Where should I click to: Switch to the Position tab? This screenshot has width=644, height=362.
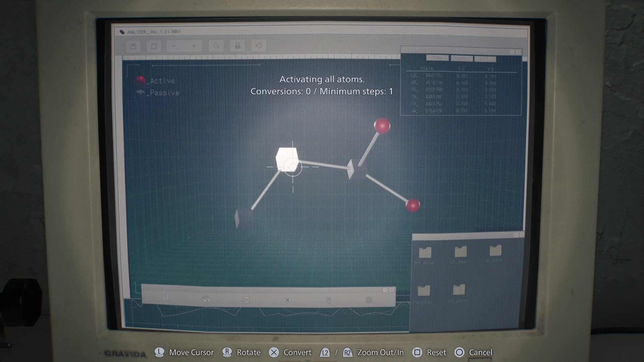click(x=461, y=59)
